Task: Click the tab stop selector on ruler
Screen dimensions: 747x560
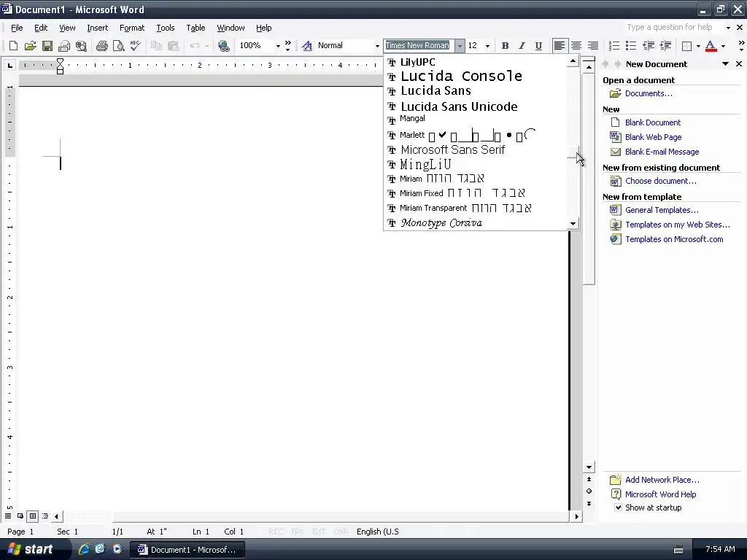Action: click(9, 65)
